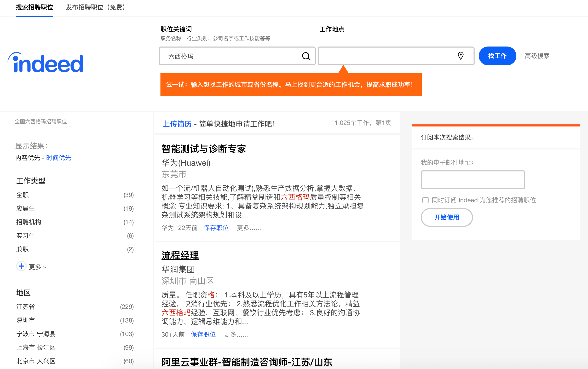This screenshot has height=369, width=588.
Task: Open 智能测试与诊断专家 job title
Action: (x=204, y=149)
